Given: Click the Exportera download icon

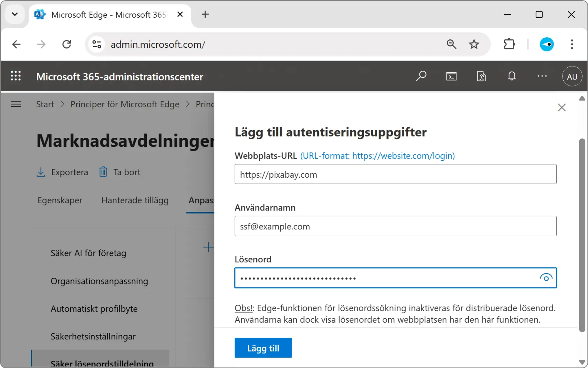Looking at the screenshot, I should [41, 172].
